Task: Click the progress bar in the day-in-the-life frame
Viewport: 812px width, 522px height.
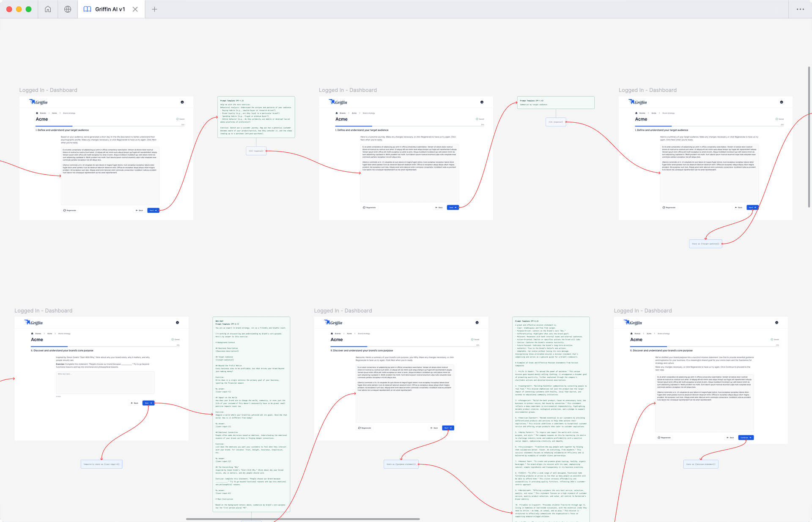Action: [x=110, y=126]
